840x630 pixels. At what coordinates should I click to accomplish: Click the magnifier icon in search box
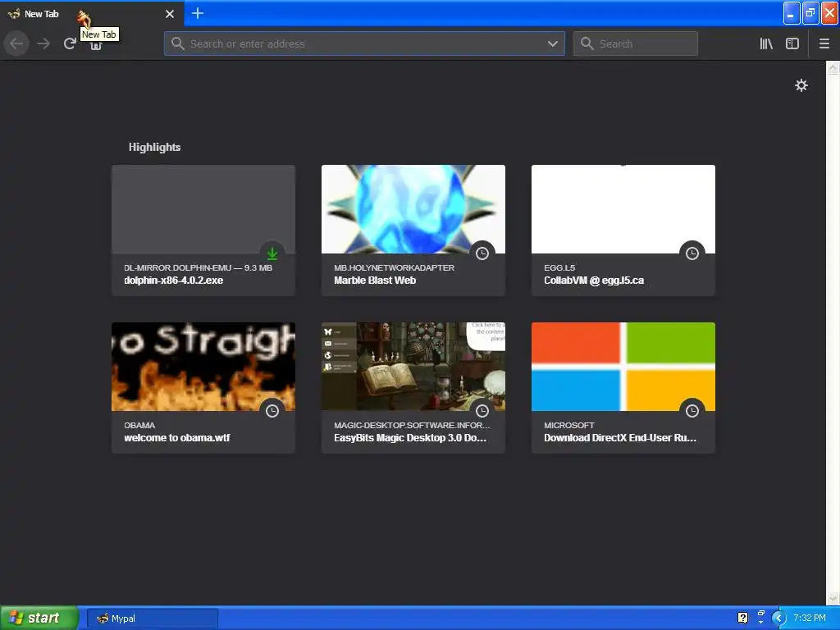(587, 44)
